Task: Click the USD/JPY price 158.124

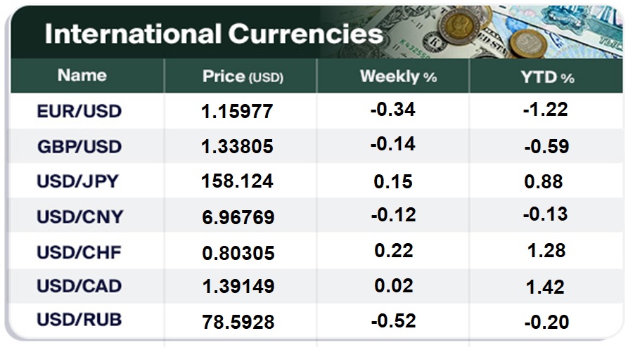Action: tap(238, 182)
